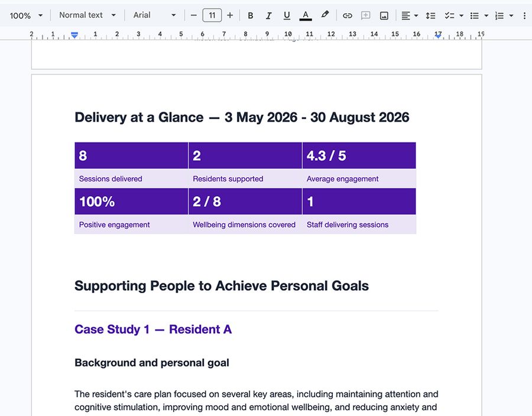Decrease font size with the minus button
The image size is (532, 416).
coord(193,15)
